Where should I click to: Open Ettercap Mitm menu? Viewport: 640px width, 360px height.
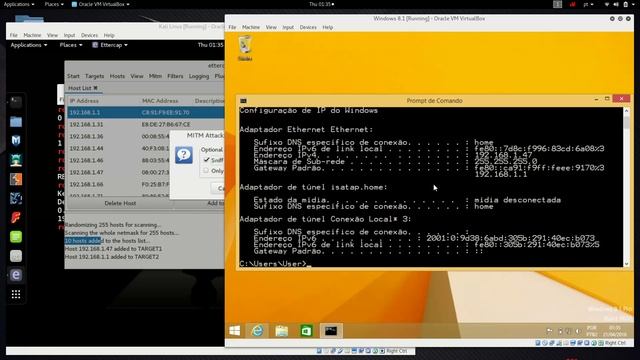coord(155,76)
